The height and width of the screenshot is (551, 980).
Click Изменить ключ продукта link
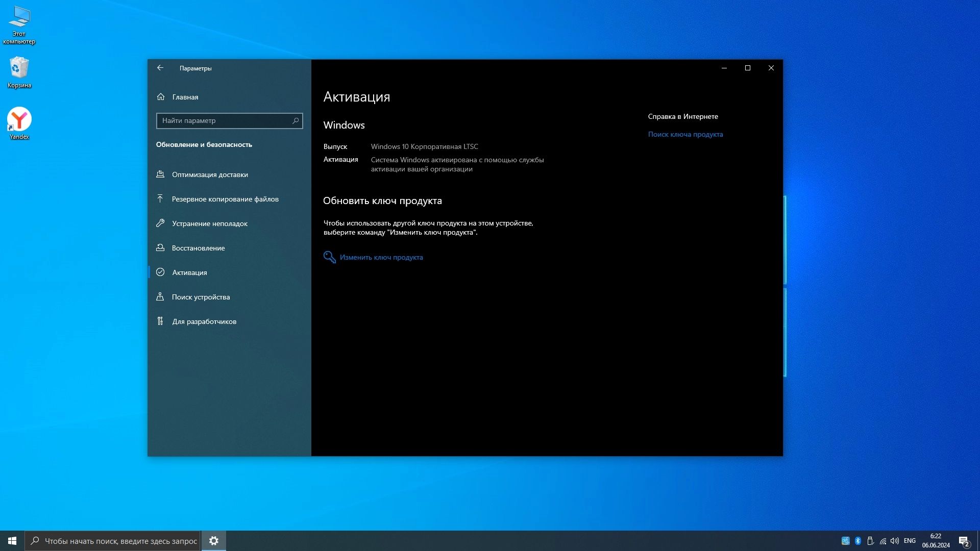[x=381, y=258]
